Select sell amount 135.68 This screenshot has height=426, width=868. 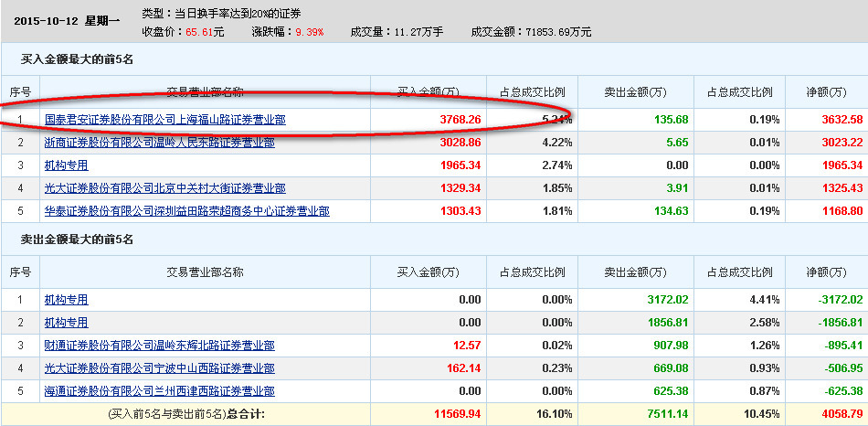click(x=671, y=120)
